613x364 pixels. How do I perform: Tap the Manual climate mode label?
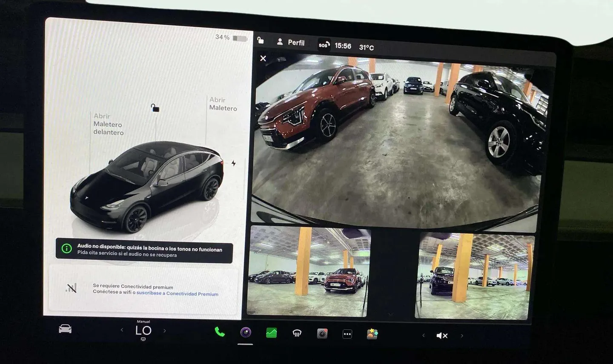point(144,321)
